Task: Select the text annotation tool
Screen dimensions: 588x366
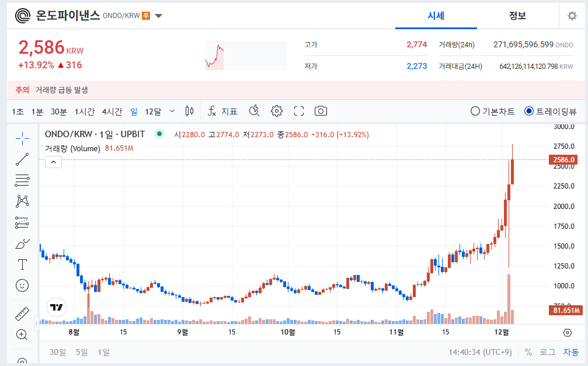Action: coord(22,264)
